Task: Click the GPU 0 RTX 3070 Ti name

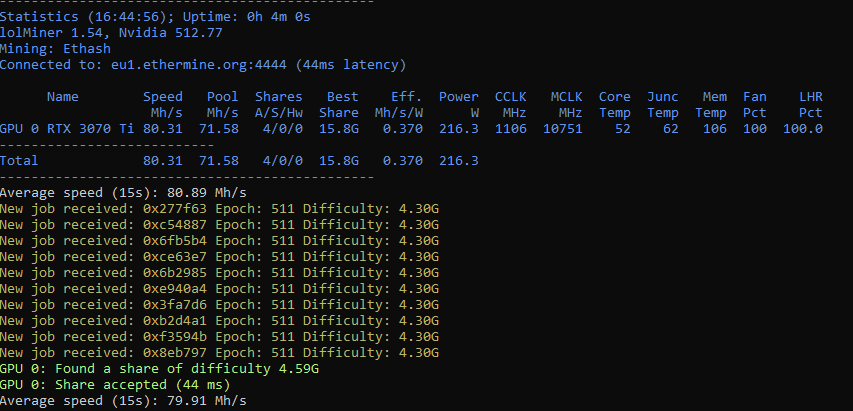Action: coord(66,128)
